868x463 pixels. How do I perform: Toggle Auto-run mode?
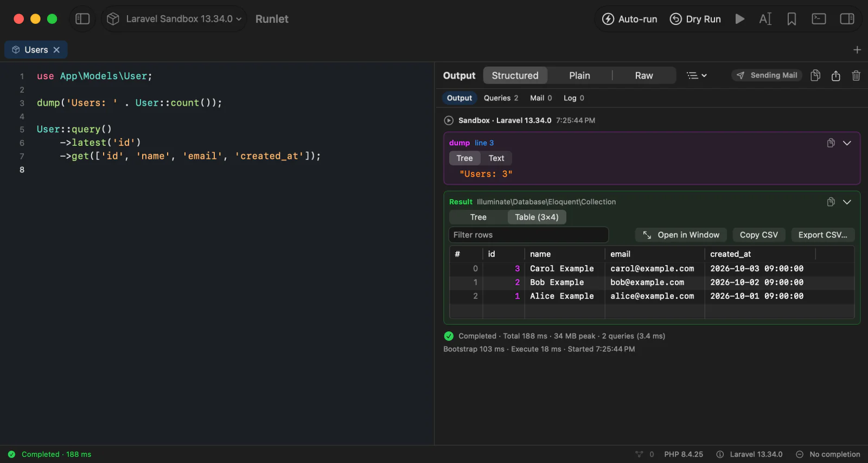pyautogui.click(x=629, y=19)
